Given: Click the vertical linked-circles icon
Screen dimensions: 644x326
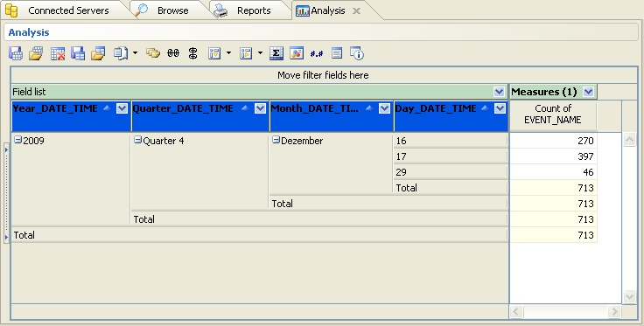Looking at the screenshot, I should point(192,53).
